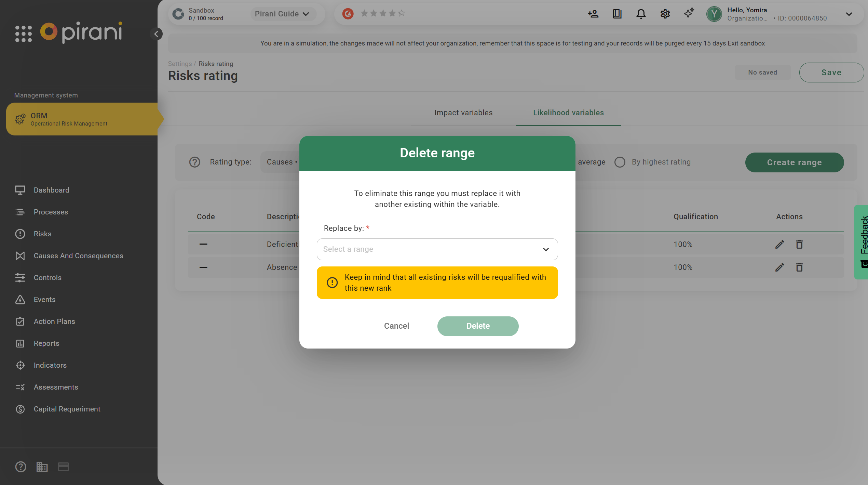This screenshot has height=485, width=868.
Task: Switch to the Impact variables tab
Action: (x=463, y=113)
